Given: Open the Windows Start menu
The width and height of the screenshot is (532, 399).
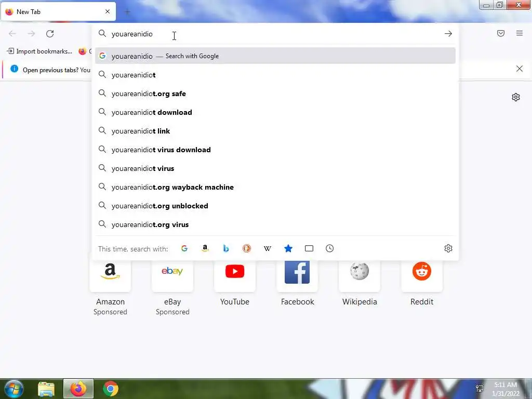Looking at the screenshot, I should point(14,389).
